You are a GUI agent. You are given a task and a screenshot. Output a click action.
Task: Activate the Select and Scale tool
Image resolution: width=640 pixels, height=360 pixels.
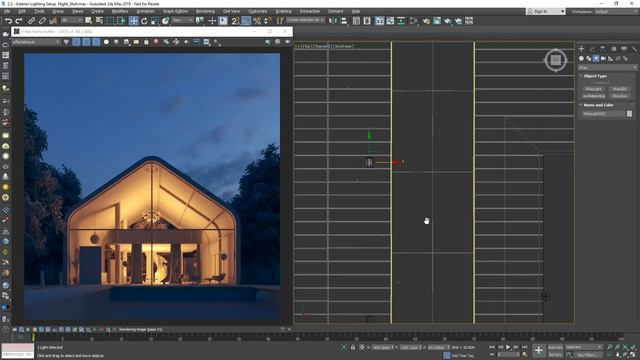pyautogui.click(x=155, y=21)
